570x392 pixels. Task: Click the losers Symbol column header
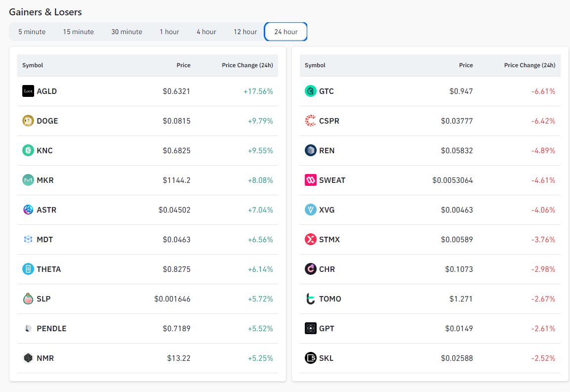coord(315,65)
